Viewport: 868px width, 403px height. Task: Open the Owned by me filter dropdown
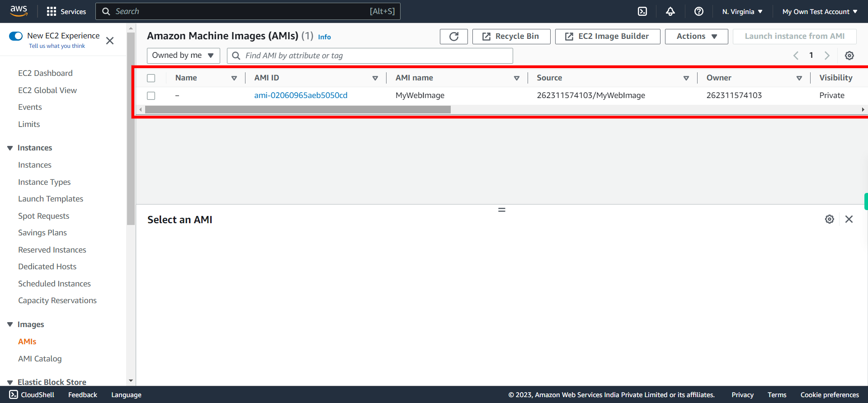183,56
